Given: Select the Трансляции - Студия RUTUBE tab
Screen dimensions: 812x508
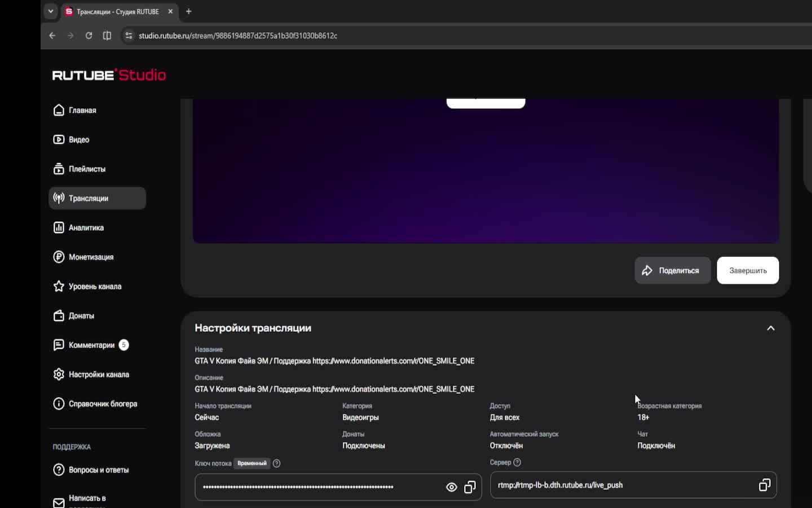Looking at the screenshot, I should [x=119, y=11].
